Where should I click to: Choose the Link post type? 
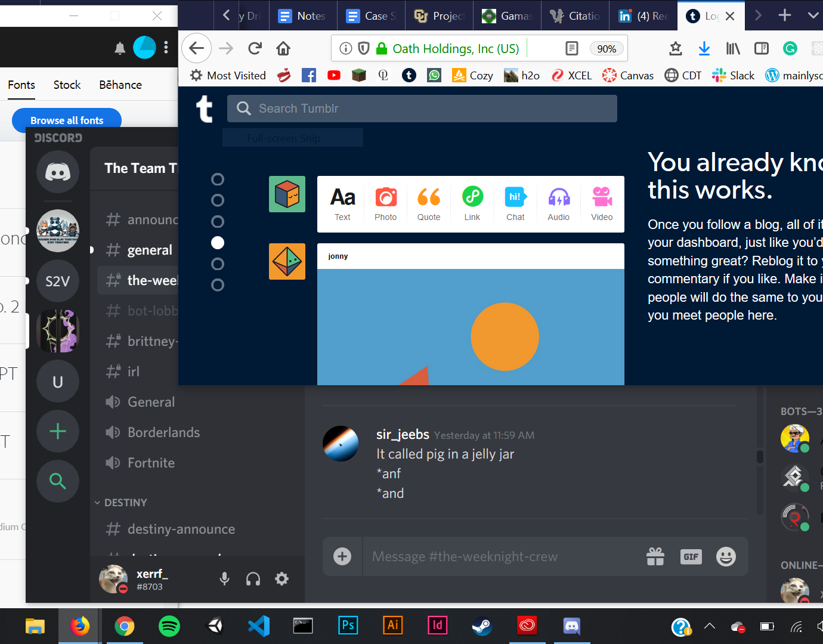coord(472,204)
